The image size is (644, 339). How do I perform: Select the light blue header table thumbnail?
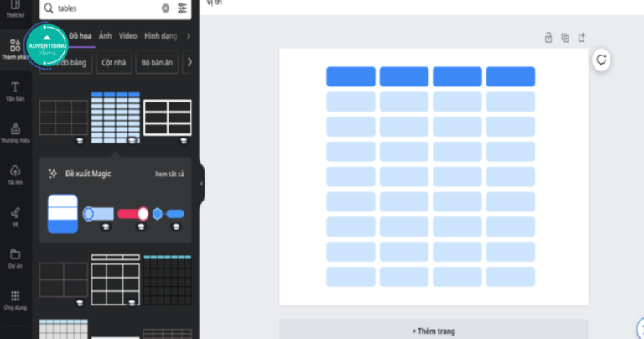click(x=63, y=329)
